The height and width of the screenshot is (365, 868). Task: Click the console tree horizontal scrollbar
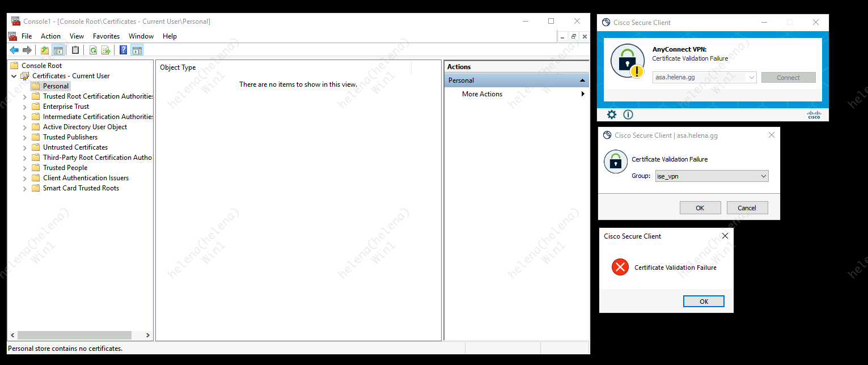74,335
